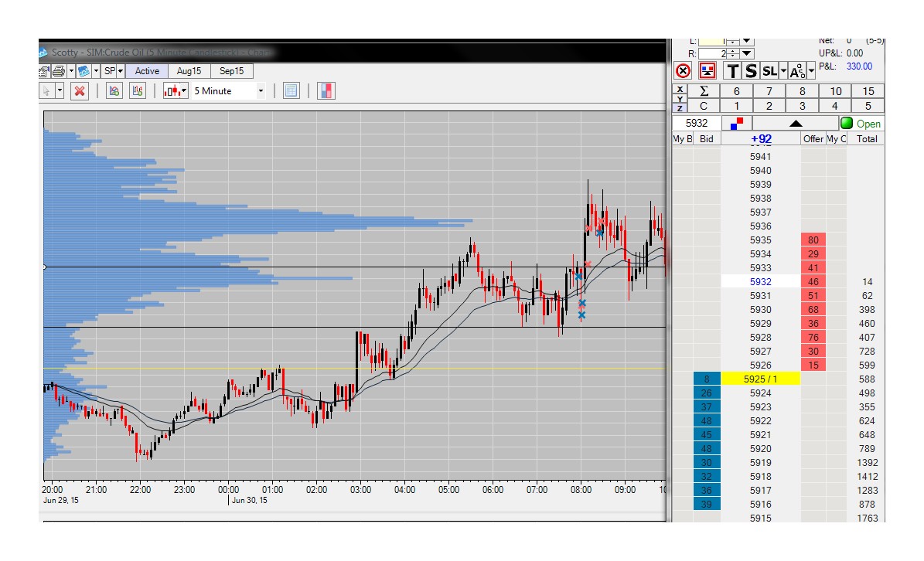This screenshot has width=924, height=561.
Task: Click the quantity 3 button
Action: point(802,106)
